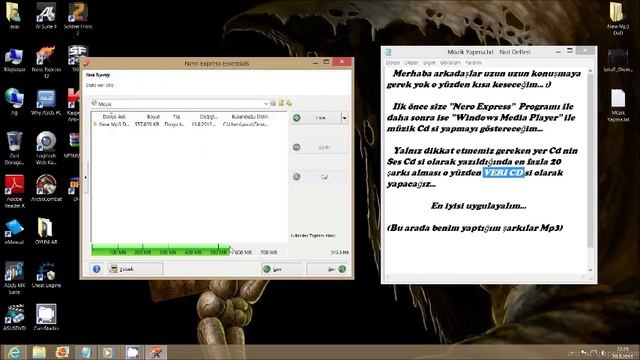Select the Bilgisayar desktop icon
The width and height of the screenshot is (640, 360).
[14, 60]
